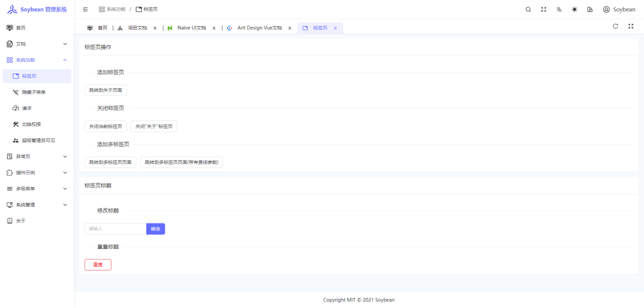The width and height of the screenshot is (644, 308).
Task: Open the theme configuration icon
Action: 590,10
